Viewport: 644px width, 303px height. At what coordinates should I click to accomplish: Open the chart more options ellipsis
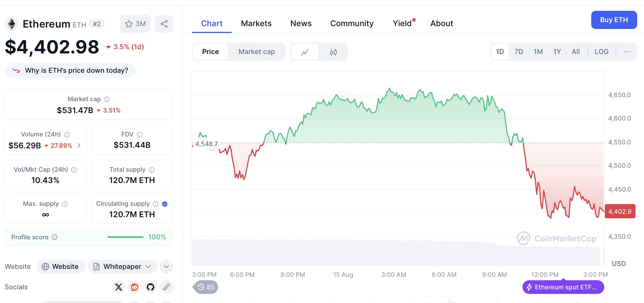628,52
